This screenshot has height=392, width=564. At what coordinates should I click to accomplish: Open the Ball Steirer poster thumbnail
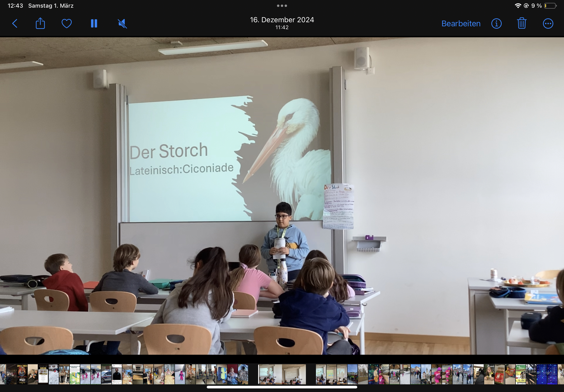tap(521, 374)
